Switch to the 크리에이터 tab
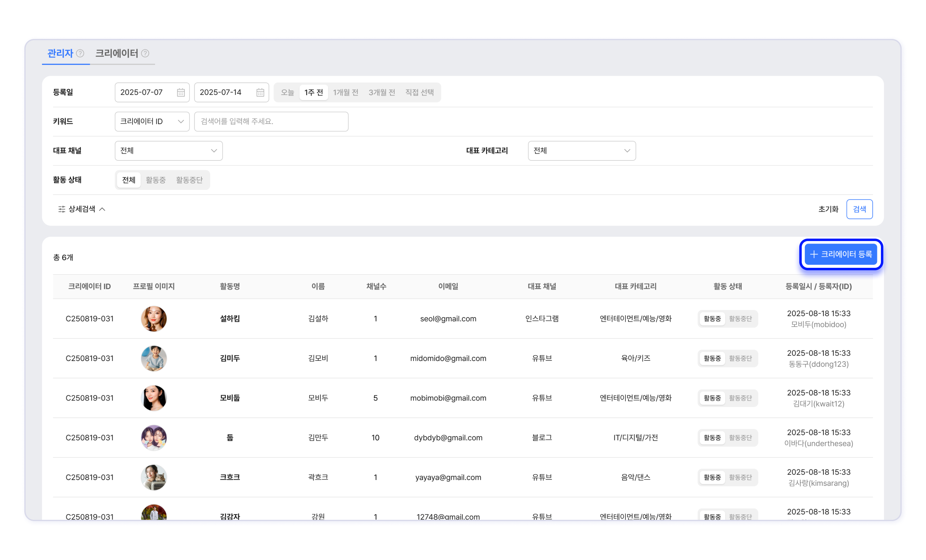This screenshot has height=560, width=926. pyautogui.click(x=117, y=53)
